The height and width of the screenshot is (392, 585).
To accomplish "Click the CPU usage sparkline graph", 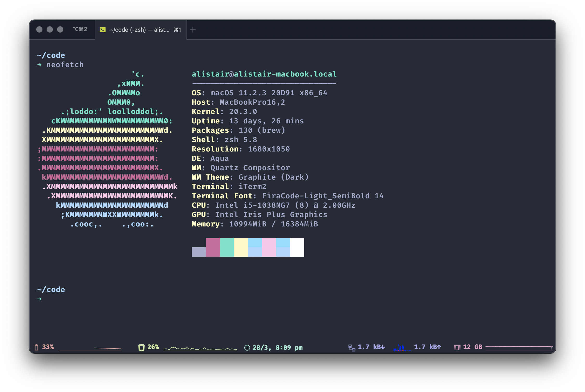I will click(200, 348).
